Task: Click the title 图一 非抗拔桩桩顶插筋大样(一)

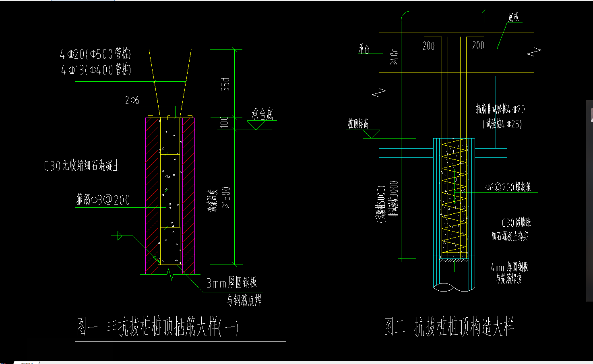Action: pyautogui.click(x=157, y=326)
